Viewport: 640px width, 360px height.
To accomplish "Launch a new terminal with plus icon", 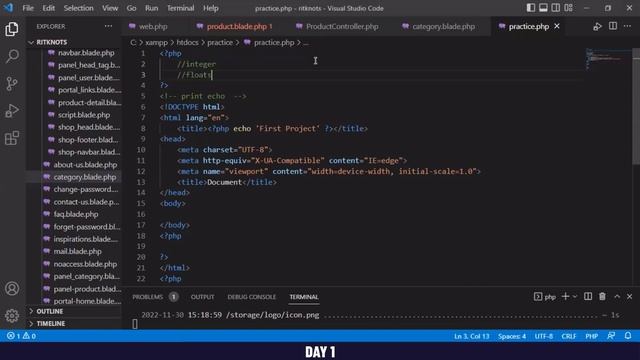I will (x=565, y=296).
